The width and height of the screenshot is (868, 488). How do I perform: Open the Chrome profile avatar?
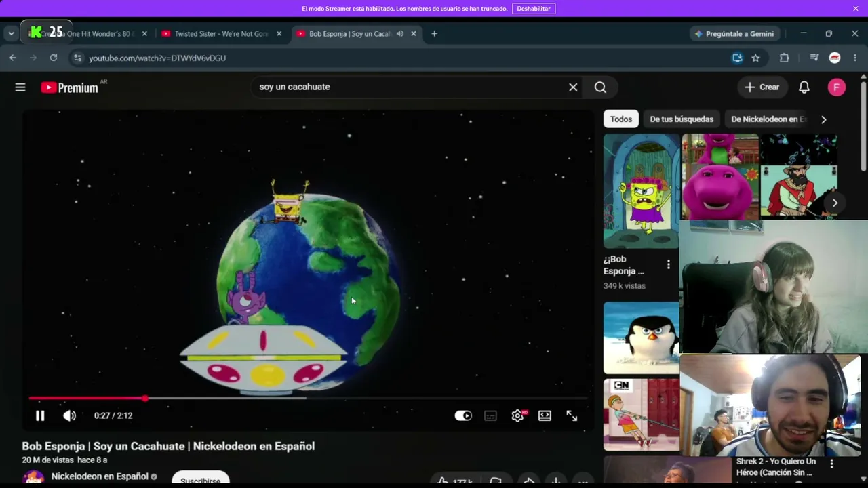(x=835, y=58)
